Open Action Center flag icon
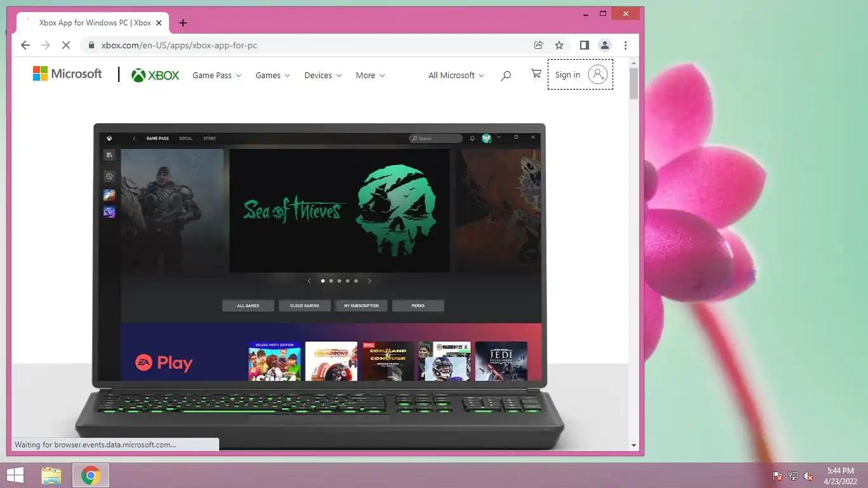 [777, 476]
